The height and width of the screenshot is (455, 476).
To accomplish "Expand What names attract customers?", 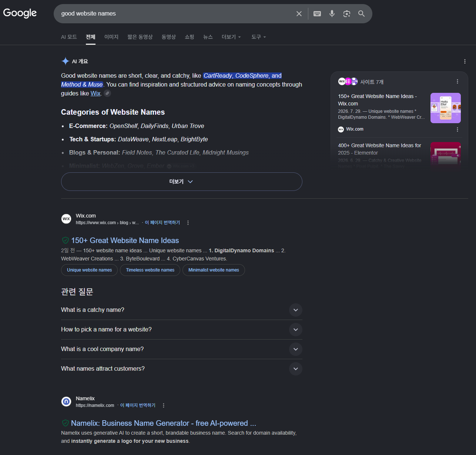I will [x=182, y=369].
